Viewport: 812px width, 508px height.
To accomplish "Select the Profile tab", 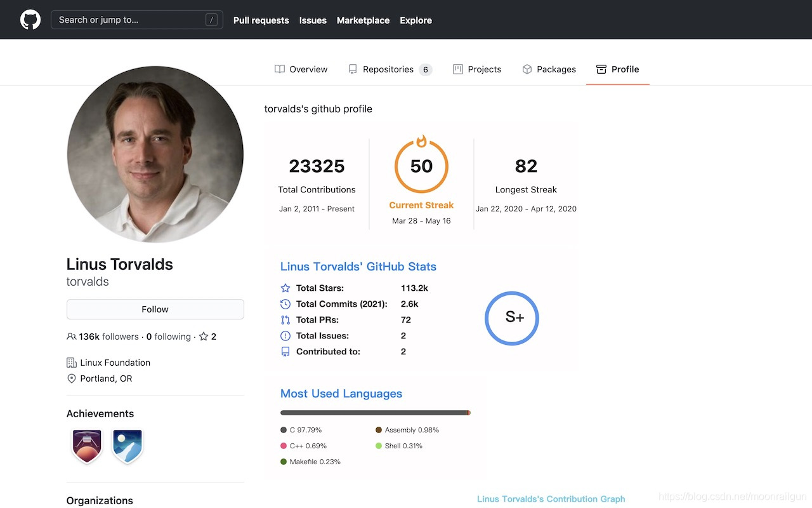I will click(618, 69).
